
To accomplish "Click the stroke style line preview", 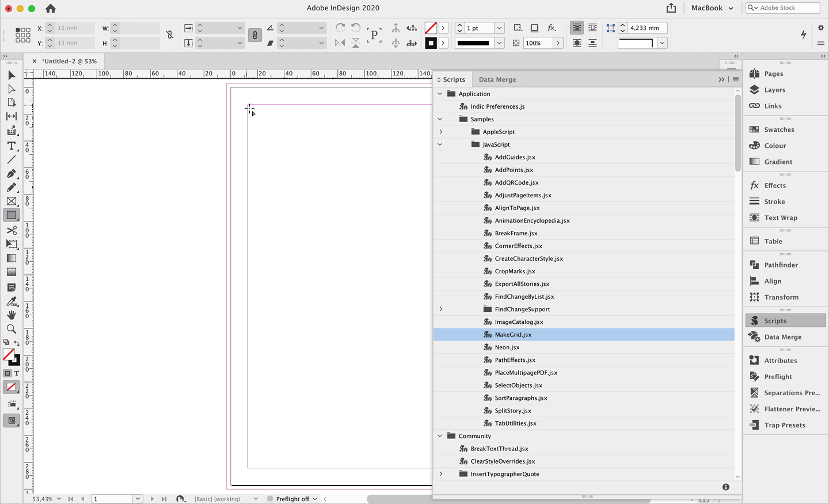I will [x=474, y=43].
